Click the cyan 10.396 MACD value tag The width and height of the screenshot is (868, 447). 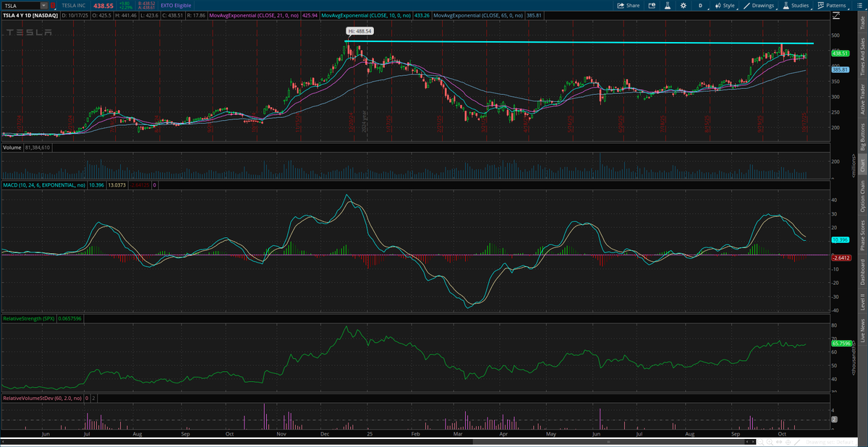coord(839,239)
